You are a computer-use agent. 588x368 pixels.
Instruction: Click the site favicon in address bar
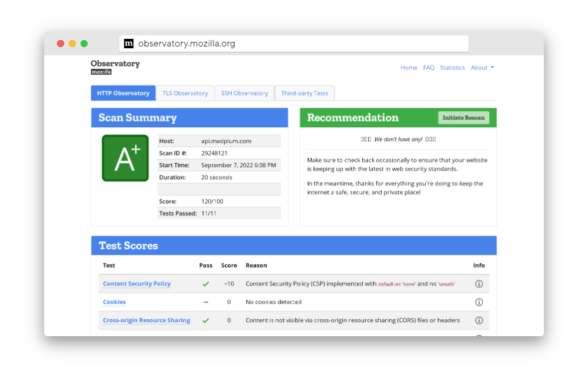(x=129, y=44)
